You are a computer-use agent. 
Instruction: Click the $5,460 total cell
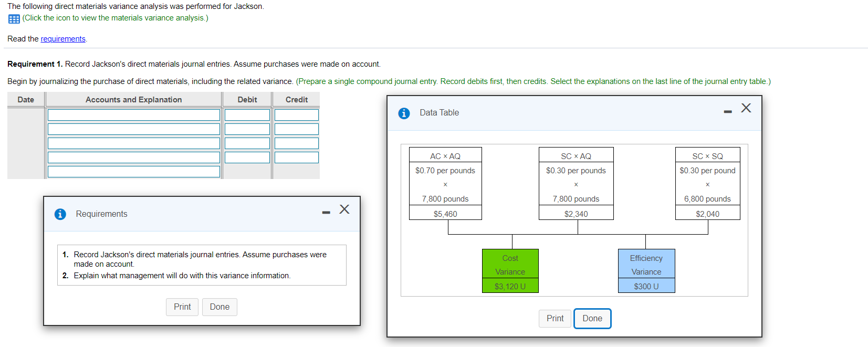coord(445,213)
